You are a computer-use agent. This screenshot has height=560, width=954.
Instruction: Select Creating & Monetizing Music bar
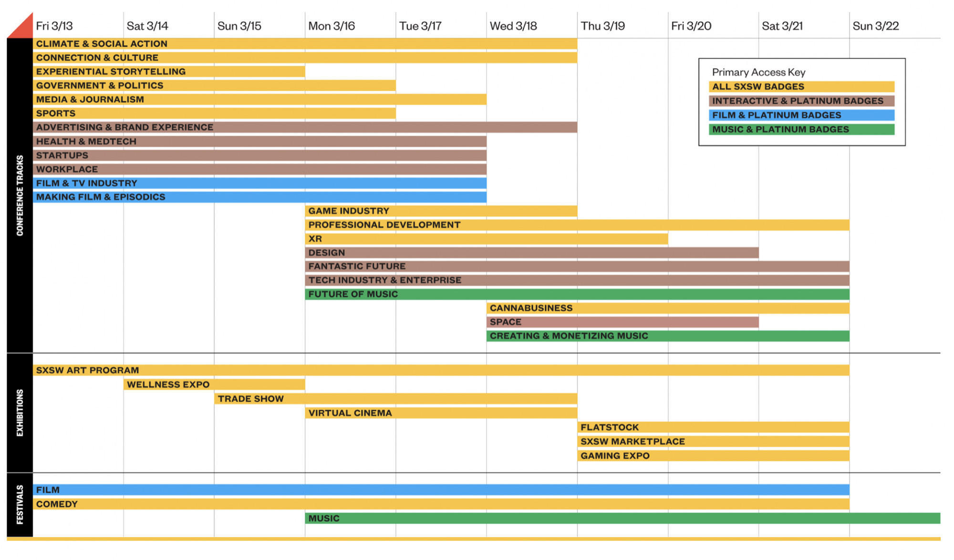(668, 336)
